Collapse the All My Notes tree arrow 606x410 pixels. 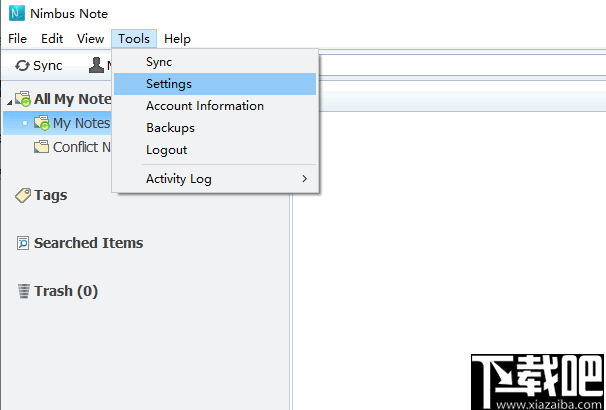10,102
